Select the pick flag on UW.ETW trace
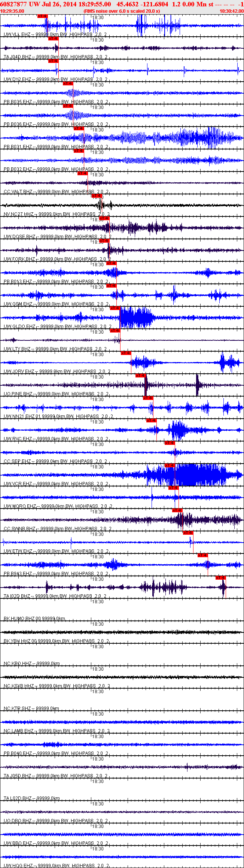 point(188,533)
